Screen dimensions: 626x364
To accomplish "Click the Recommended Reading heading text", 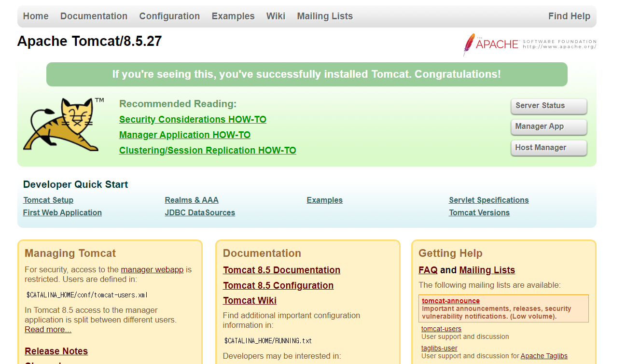I will pyautogui.click(x=178, y=104).
